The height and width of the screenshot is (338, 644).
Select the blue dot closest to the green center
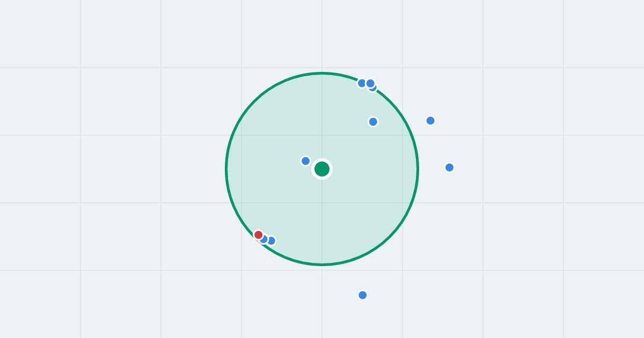306,161
